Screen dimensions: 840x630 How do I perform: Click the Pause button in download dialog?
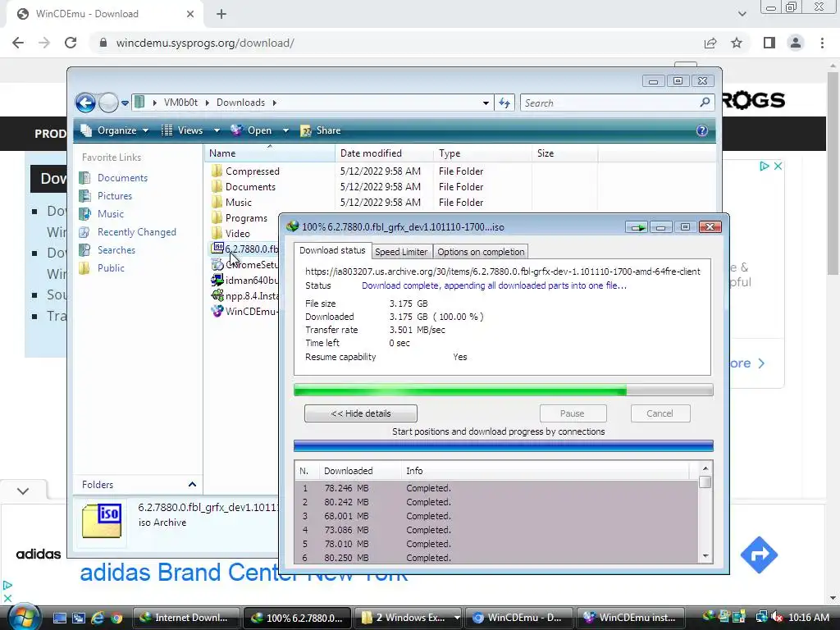573,413
